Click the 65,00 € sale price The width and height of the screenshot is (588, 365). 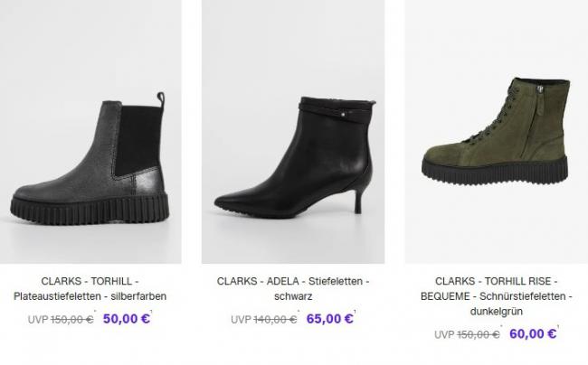coord(329,319)
